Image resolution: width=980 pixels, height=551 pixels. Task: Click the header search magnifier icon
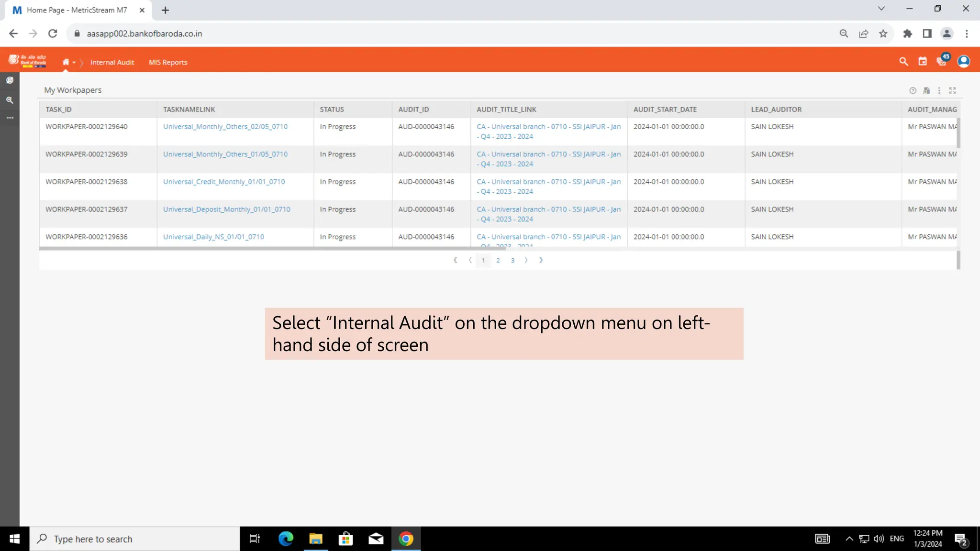pos(903,61)
